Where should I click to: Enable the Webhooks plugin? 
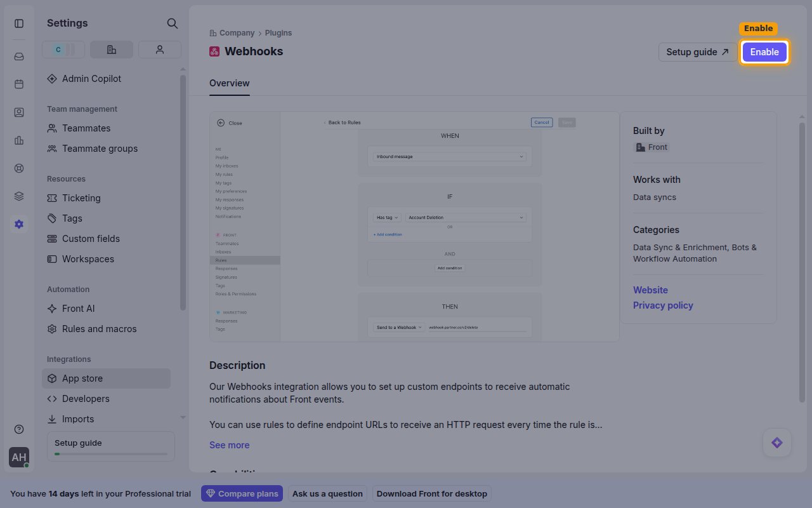pyautogui.click(x=764, y=52)
